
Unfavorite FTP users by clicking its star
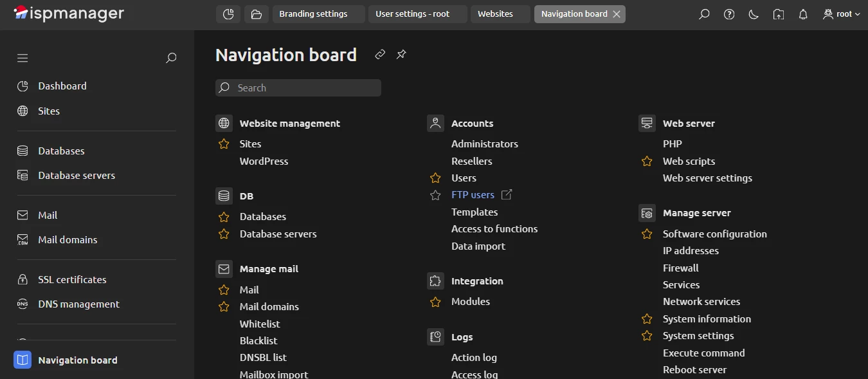435,194
